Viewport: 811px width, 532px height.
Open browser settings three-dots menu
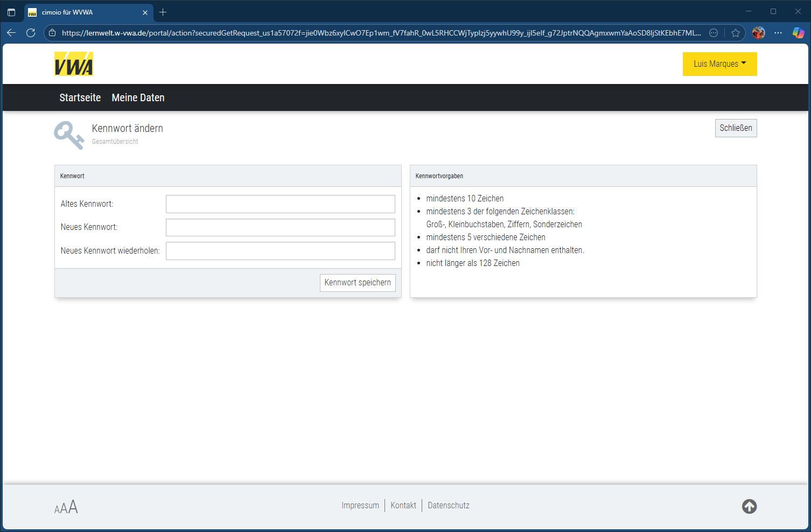coord(778,33)
